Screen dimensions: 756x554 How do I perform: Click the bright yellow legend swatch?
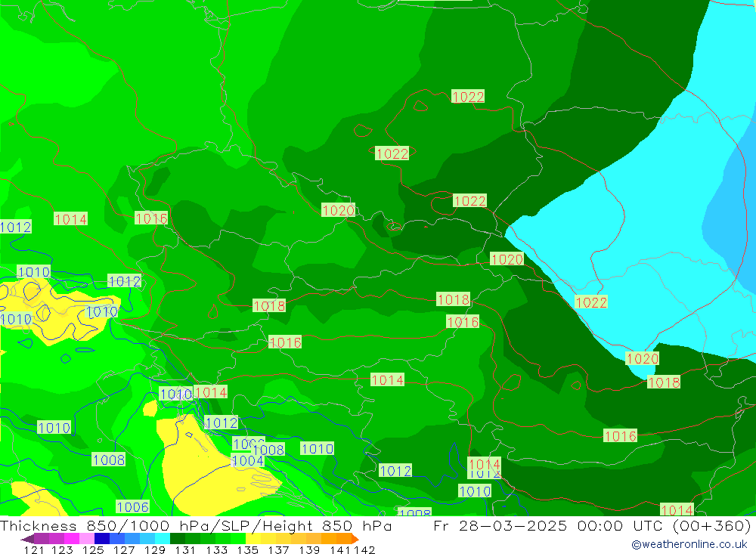point(253,539)
